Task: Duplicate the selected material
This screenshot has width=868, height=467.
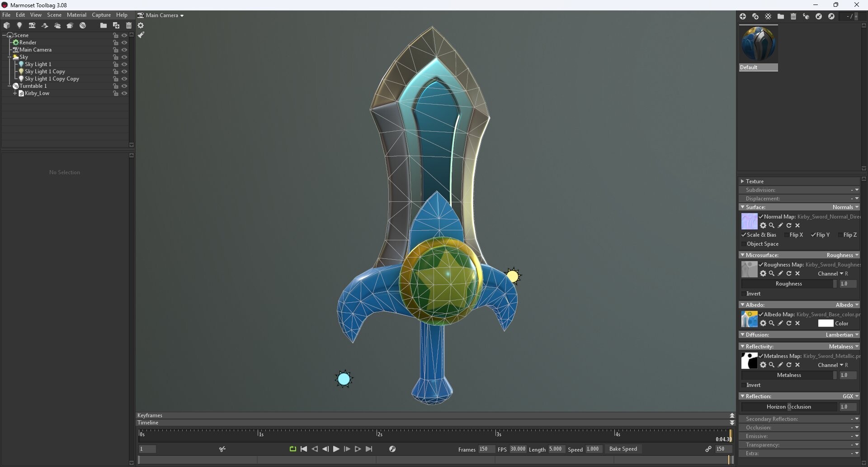Action: (x=755, y=16)
